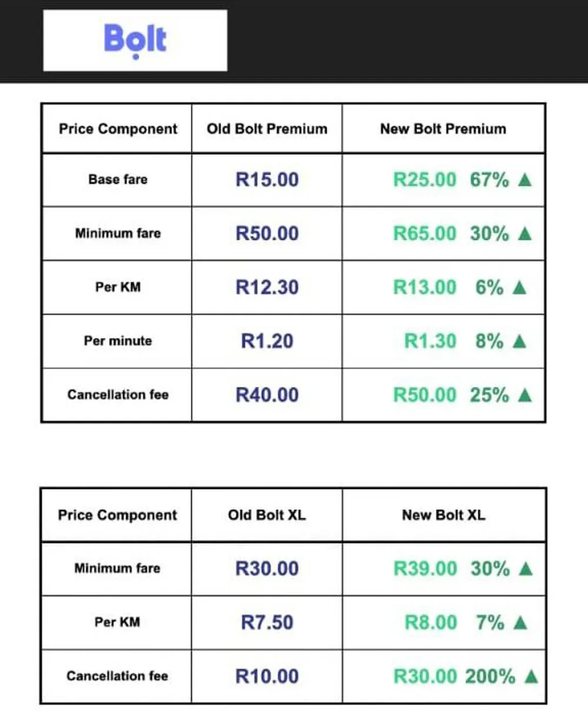This screenshot has height=726, width=588.
Task: Click the R10.00 old XL cancellation fee
Action: (267, 677)
